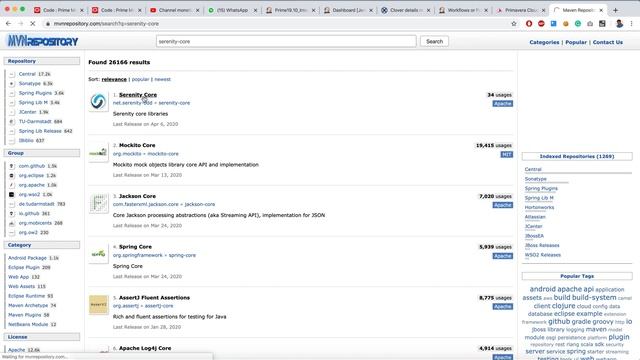
Task: Click icon beside org.wso2 group
Action: [x=11, y=195]
